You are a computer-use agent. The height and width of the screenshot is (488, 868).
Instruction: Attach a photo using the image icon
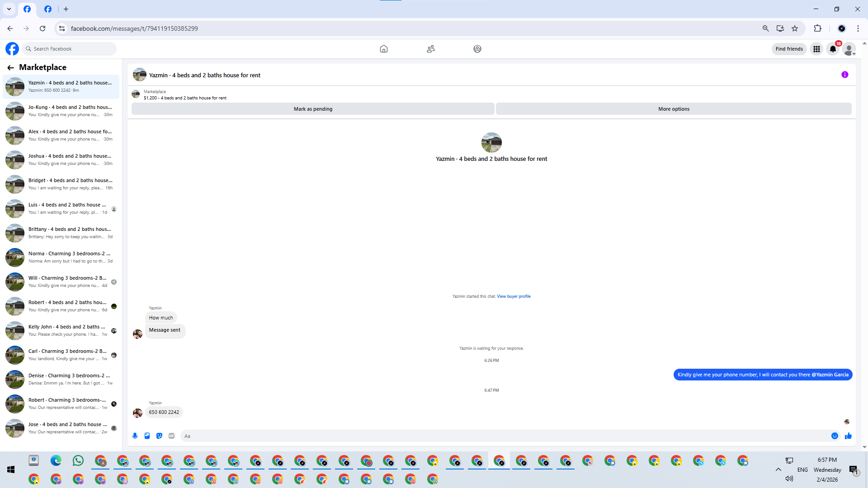tap(147, 436)
